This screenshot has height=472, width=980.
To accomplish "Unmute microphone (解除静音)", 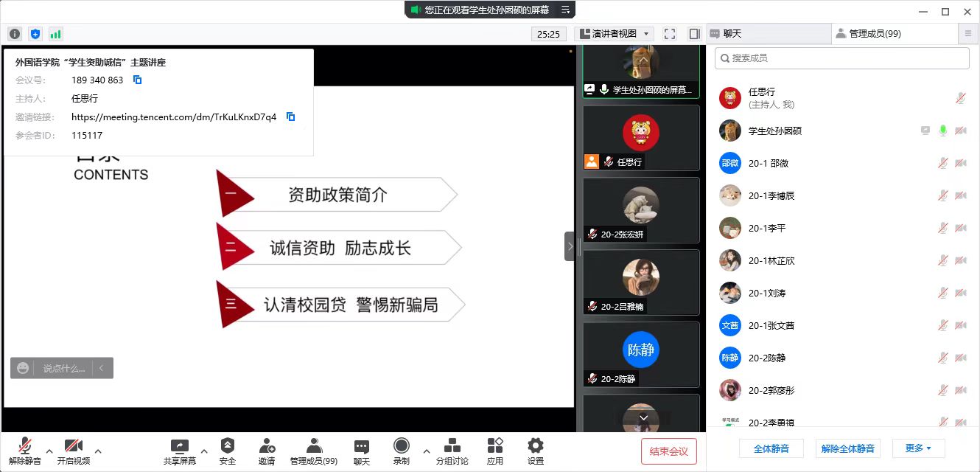I will point(25,451).
